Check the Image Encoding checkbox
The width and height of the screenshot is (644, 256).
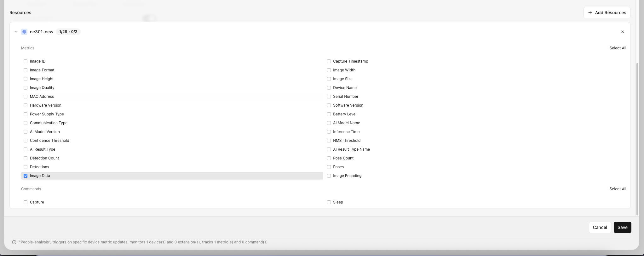(329, 176)
